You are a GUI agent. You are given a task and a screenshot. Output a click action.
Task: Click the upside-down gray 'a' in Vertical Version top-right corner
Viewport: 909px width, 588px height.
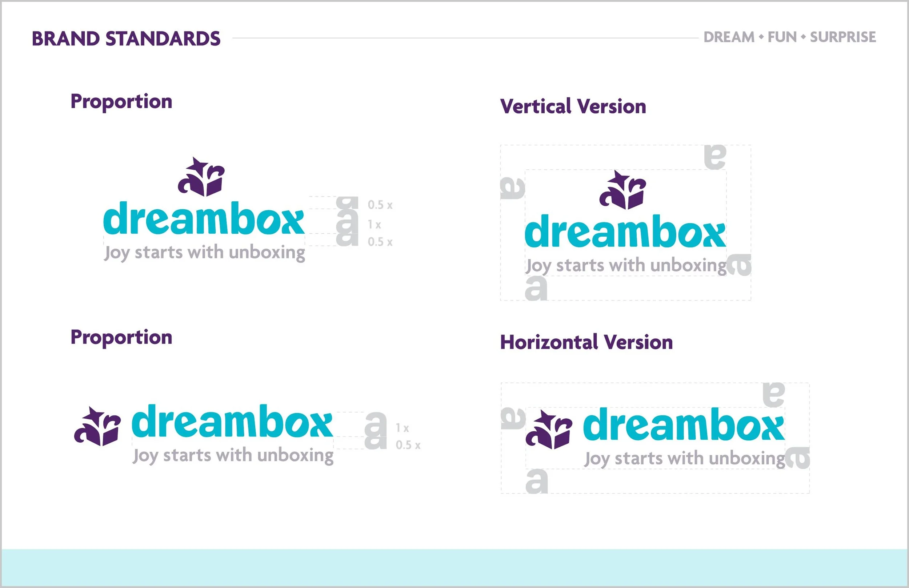(714, 157)
